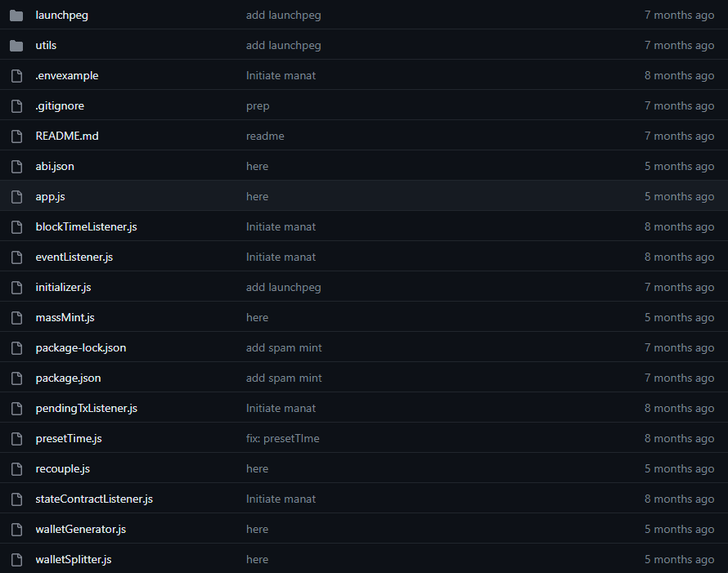Open "prep" commit for .gitignore
Viewport: 728px width, 573px height.
click(x=258, y=106)
